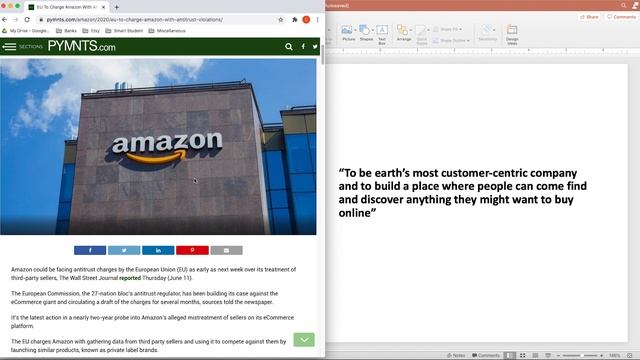640x360 pixels.
Task: Open the Quick Styles gallery
Action: (422, 35)
